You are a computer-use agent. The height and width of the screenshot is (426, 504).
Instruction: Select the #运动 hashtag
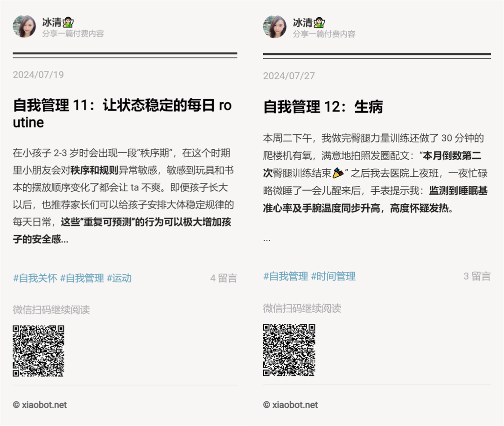(119, 278)
